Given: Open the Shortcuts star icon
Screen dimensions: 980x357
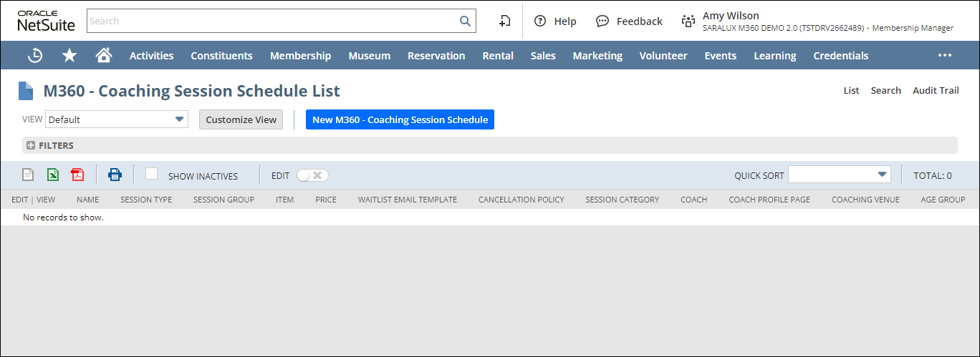Looking at the screenshot, I should [x=69, y=55].
